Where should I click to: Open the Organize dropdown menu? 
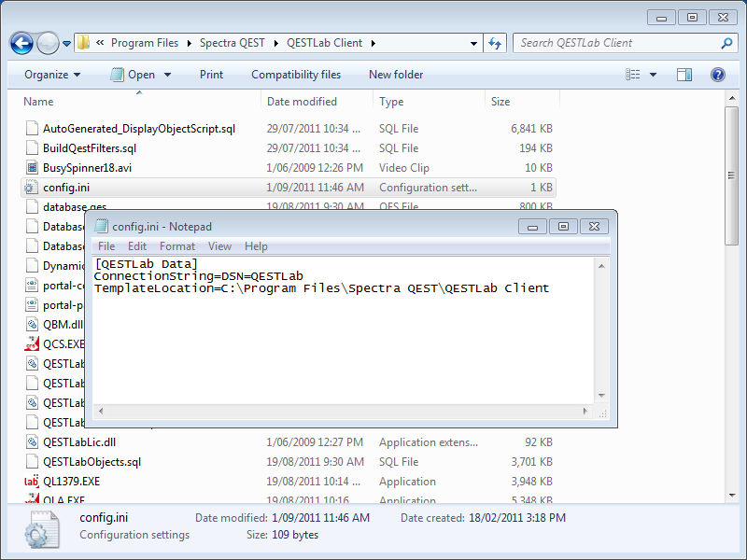coord(52,75)
